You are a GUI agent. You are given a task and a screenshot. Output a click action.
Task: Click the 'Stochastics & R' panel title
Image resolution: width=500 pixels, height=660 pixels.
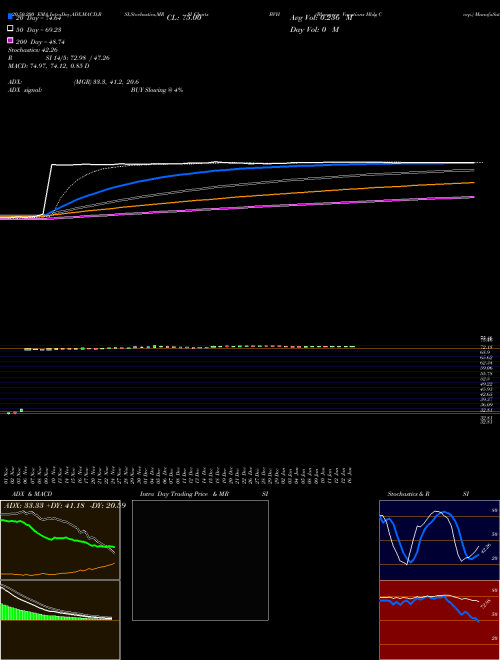point(409,494)
